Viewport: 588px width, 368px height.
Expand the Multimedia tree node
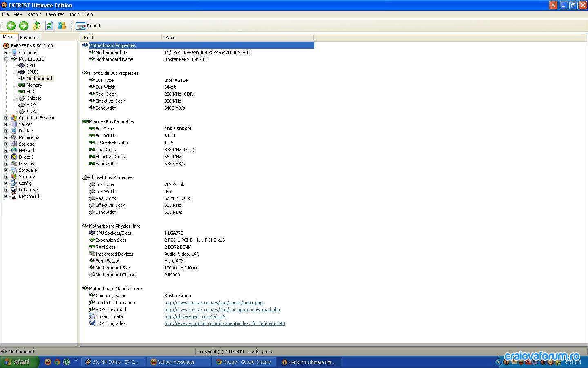pyautogui.click(x=6, y=137)
